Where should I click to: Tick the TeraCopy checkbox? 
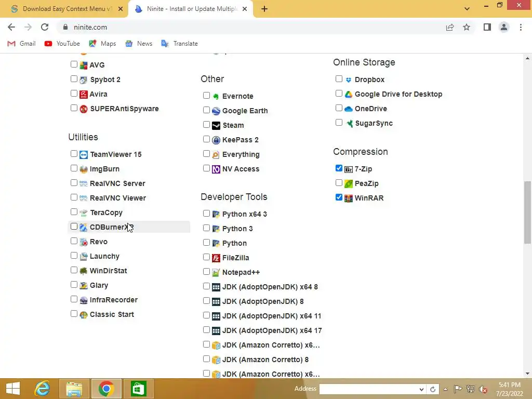click(74, 212)
